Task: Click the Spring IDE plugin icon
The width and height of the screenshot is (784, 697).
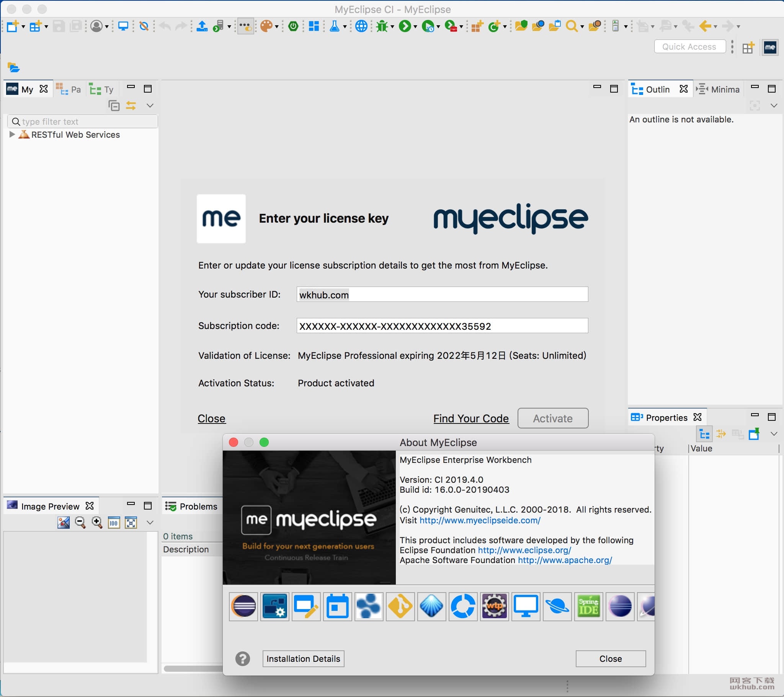Action: point(588,606)
